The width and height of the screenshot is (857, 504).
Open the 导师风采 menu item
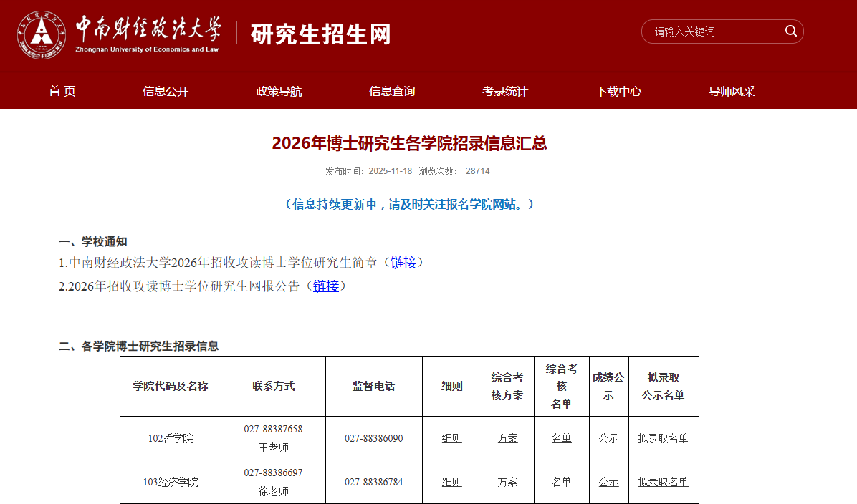pos(732,91)
